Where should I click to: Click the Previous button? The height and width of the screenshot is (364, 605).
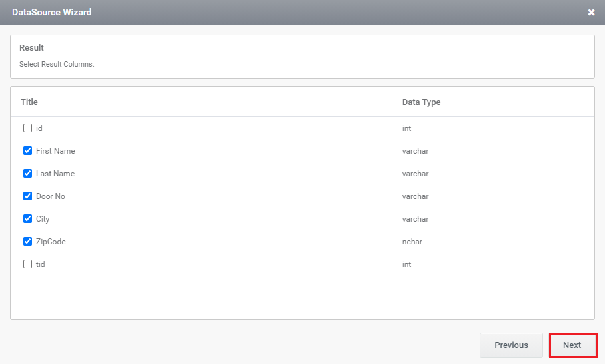point(511,345)
